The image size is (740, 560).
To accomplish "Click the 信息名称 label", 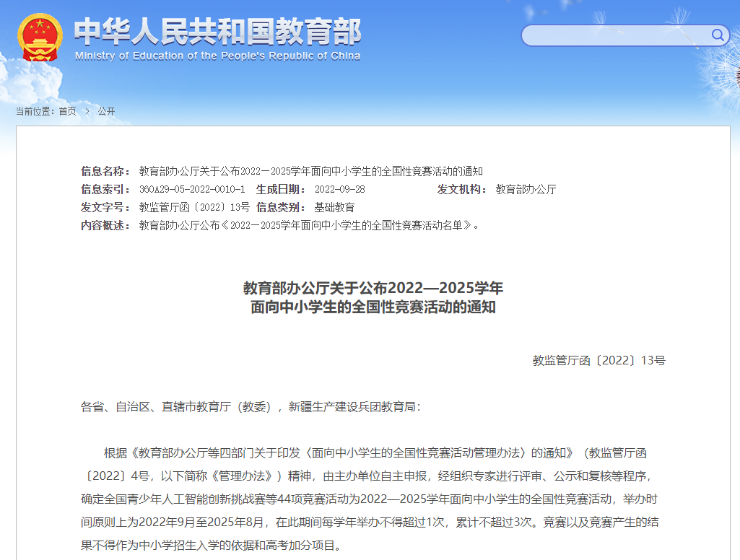I will 105,171.
